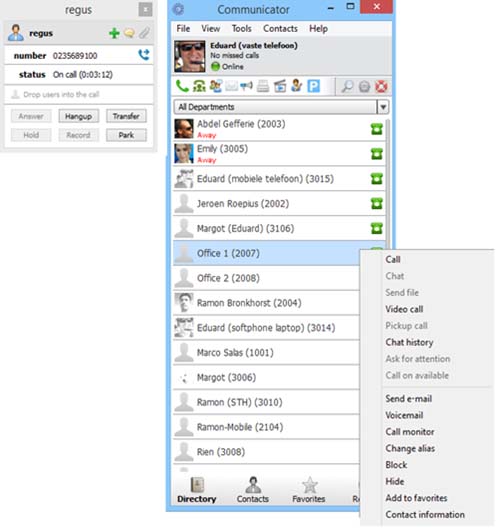Click the green phone call icon in toolbar
Image resolution: width=500 pixels, height=529 pixels.
(x=182, y=86)
